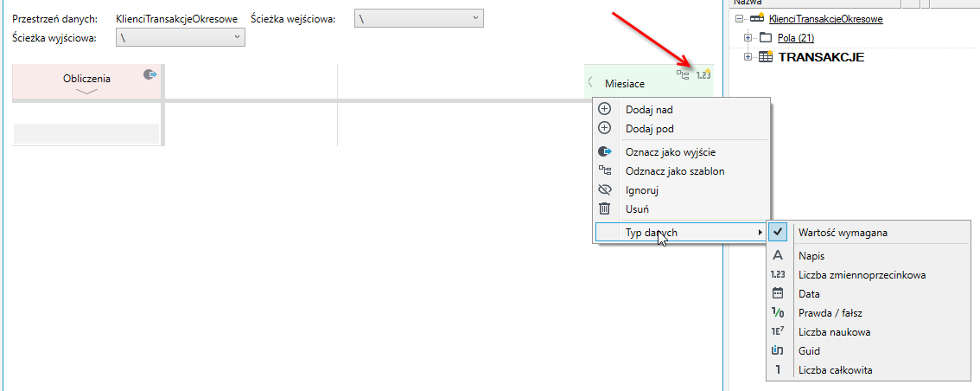Click the letter A icon for Napis
The height and width of the screenshot is (391, 980).
click(778, 256)
